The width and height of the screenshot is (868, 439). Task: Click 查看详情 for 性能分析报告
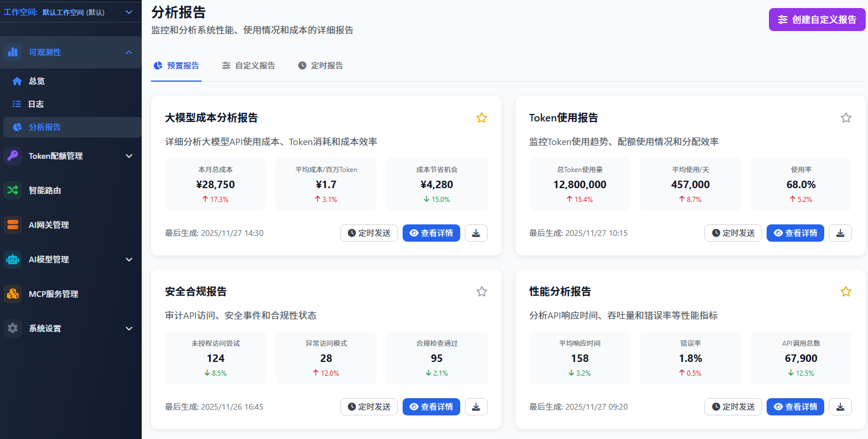click(795, 407)
